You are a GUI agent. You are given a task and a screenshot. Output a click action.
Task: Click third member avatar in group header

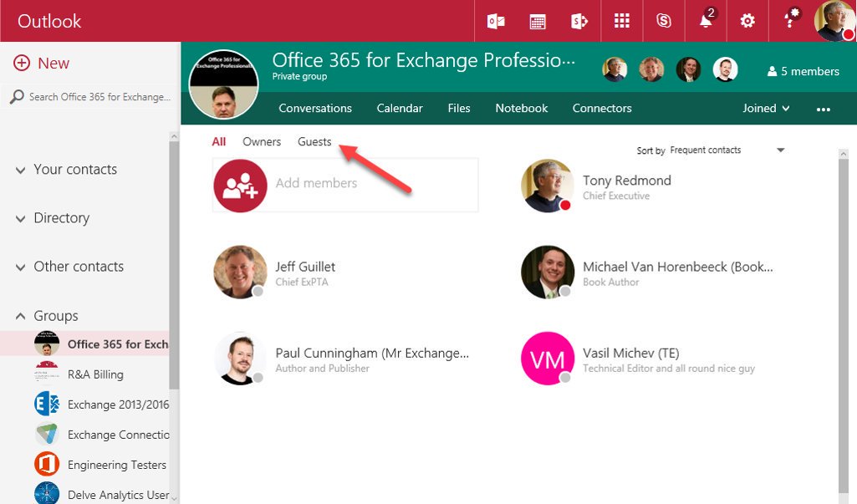[x=689, y=70]
